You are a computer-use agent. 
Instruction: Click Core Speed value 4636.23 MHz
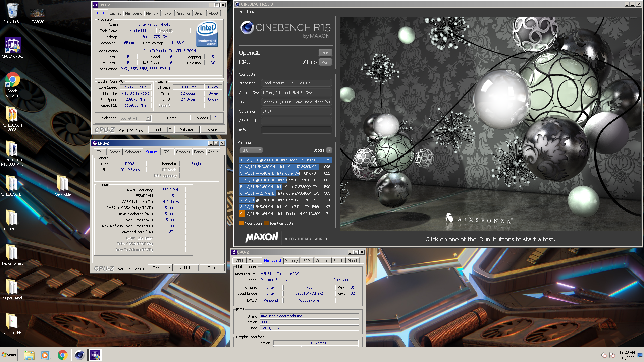[136, 87]
